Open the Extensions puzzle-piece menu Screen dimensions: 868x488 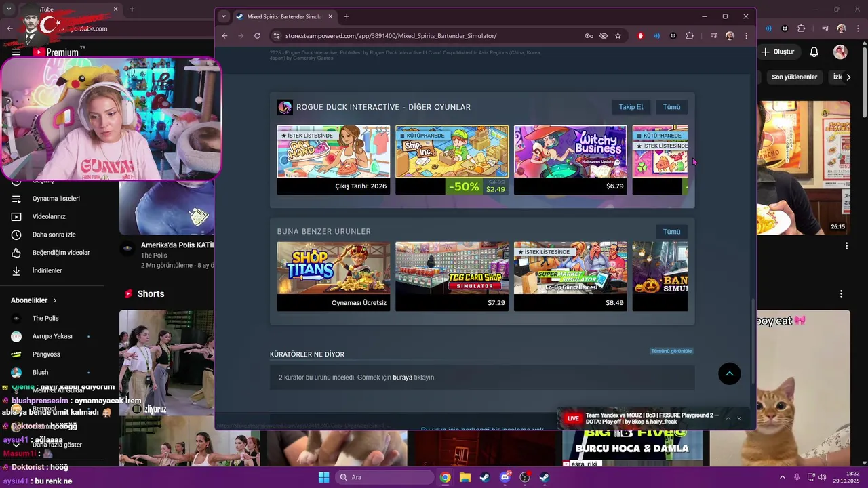[x=690, y=35]
